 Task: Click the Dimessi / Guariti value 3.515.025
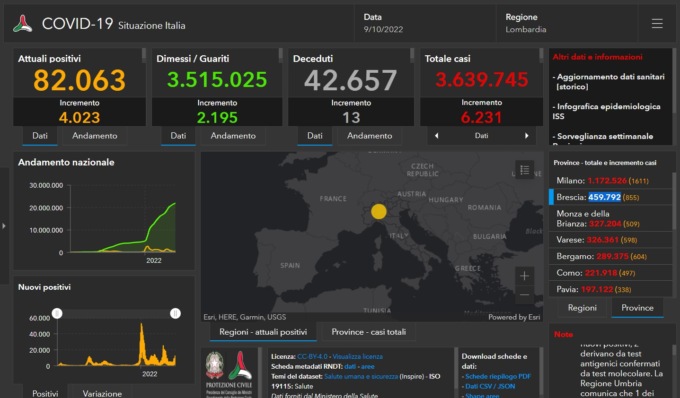click(217, 80)
